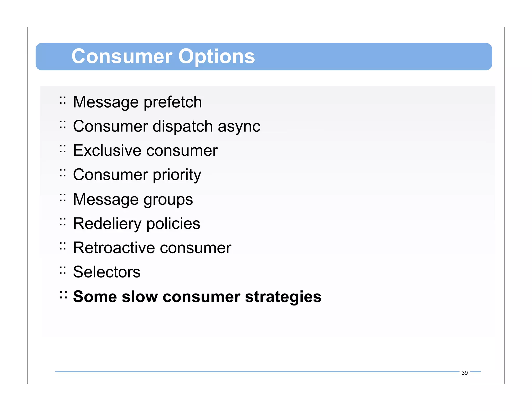Select the bullet icon next to Exclusive consumer
This screenshot has height=411, width=532.
point(63,149)
